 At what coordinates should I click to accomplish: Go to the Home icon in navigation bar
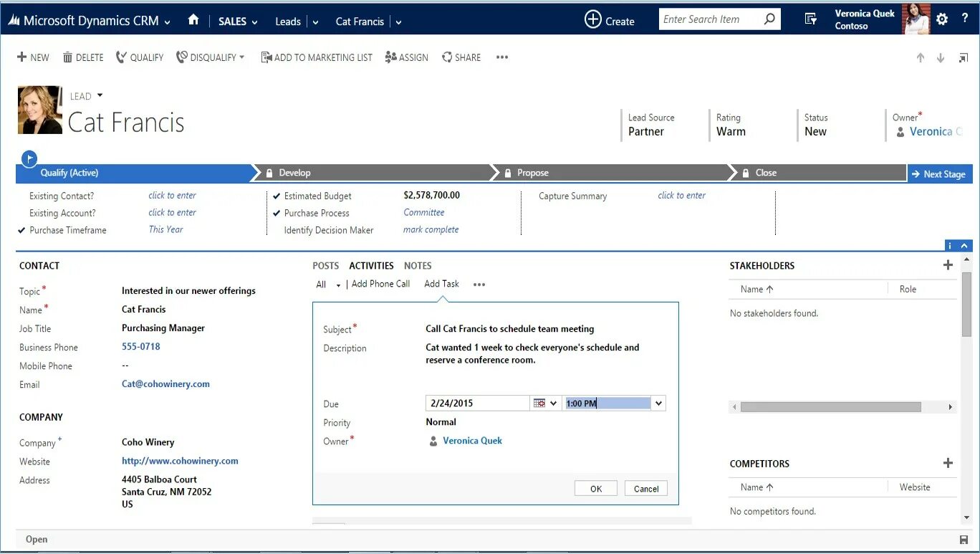coord(193,20)
